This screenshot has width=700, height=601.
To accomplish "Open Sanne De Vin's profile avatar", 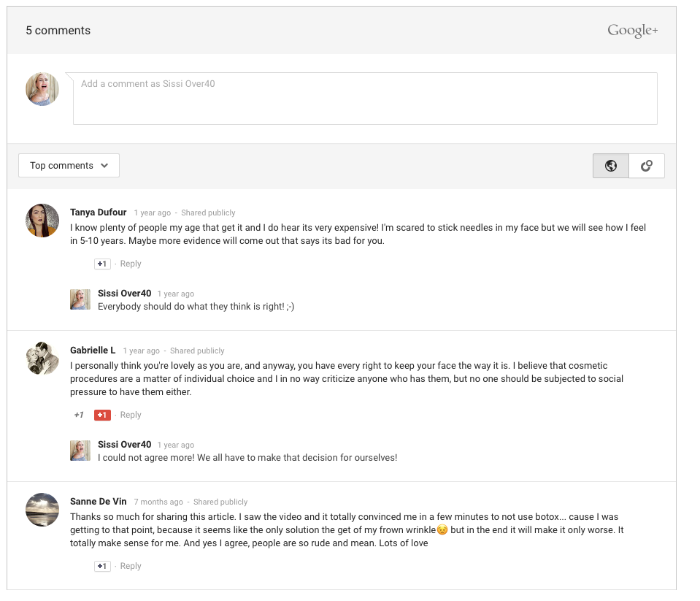I will point(42,509).
